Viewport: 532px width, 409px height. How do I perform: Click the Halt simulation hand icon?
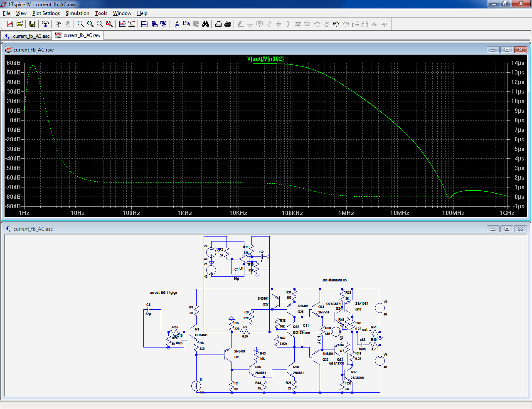point(67,24)
